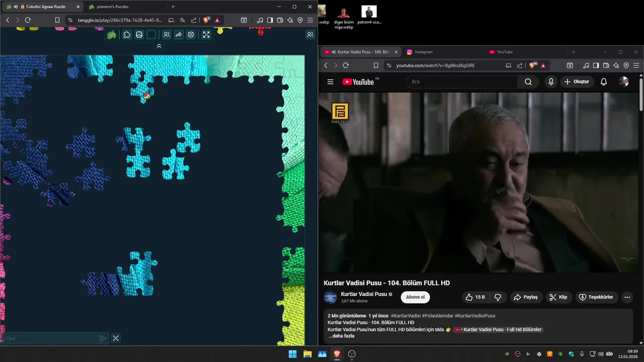
Task: Open site settings icon in Tanggle address bar
Action: coord(70,20)
